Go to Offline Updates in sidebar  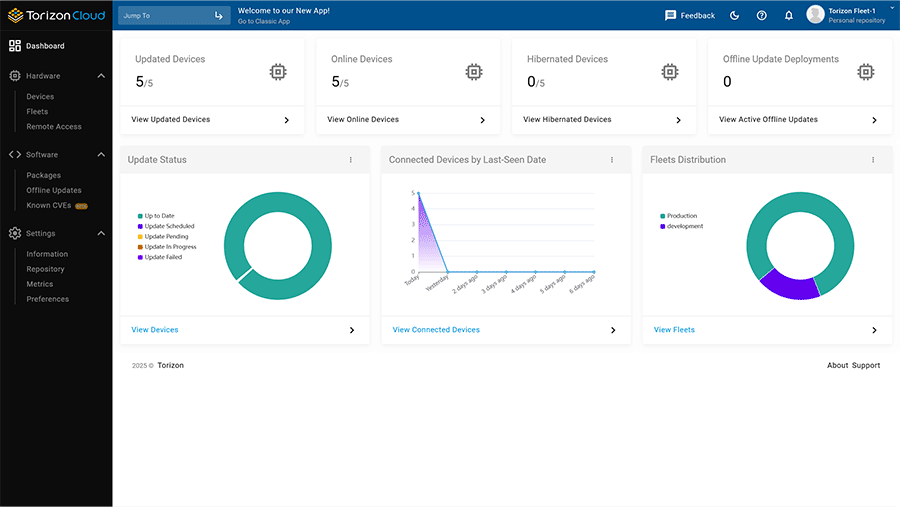coord(54,190)
